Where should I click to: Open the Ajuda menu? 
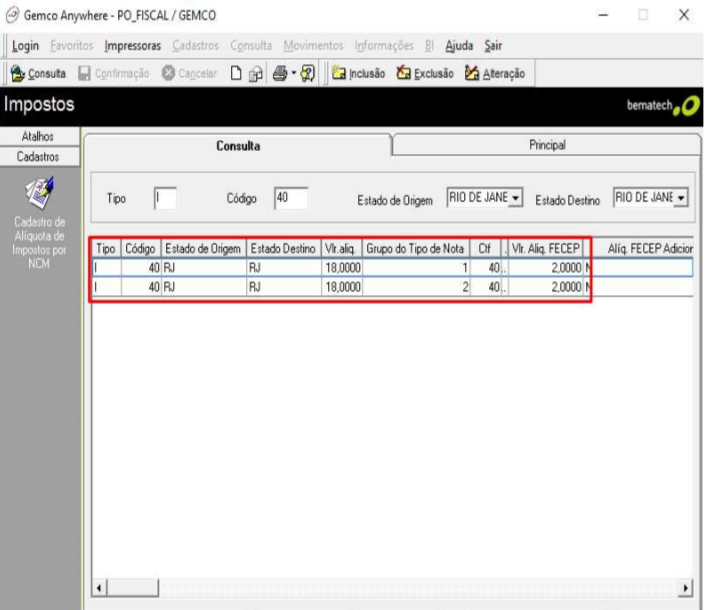pos(459,45)
